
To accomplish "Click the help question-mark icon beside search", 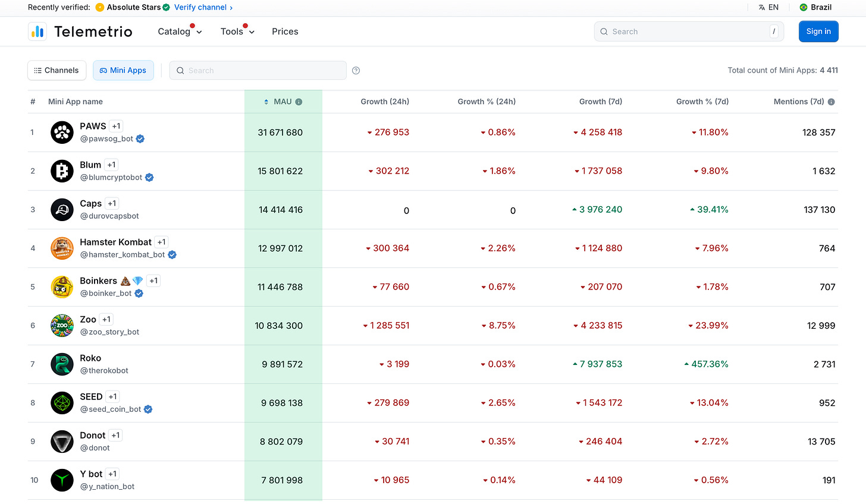I will click(356, 71).
